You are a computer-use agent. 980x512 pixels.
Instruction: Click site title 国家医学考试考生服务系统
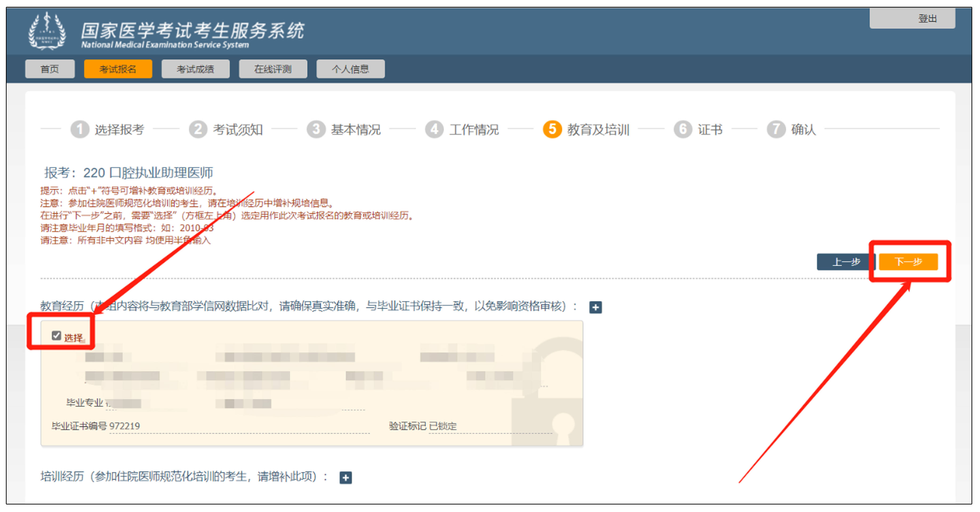(193, 30)
